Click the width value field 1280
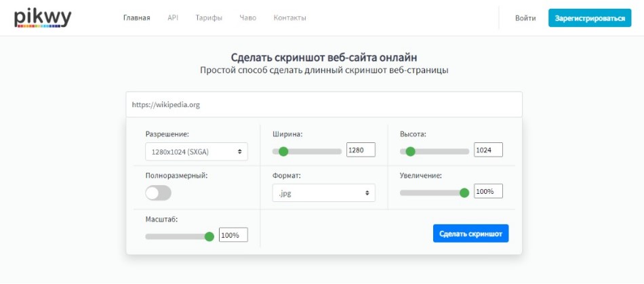This screenshot has height=284, width=644. tap(361, 150)
